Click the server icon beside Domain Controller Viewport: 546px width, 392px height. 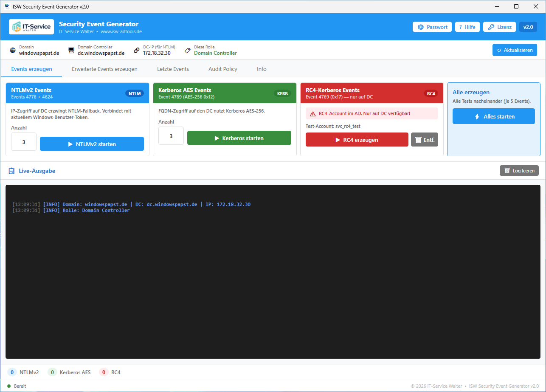(71, 50)
